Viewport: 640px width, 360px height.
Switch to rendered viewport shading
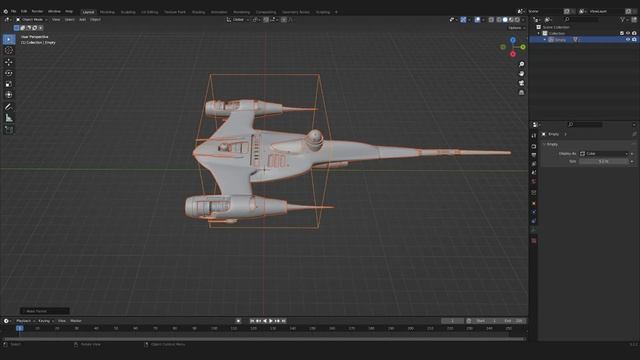(x=517, y=20)
